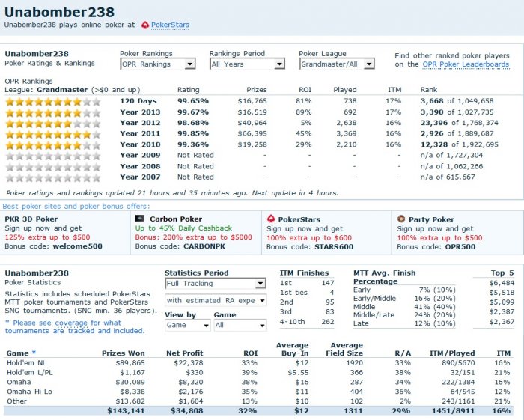This screenshot has height=420, width=524.
Task: Sort statistics table by ROI column
Action: (251, 353)
